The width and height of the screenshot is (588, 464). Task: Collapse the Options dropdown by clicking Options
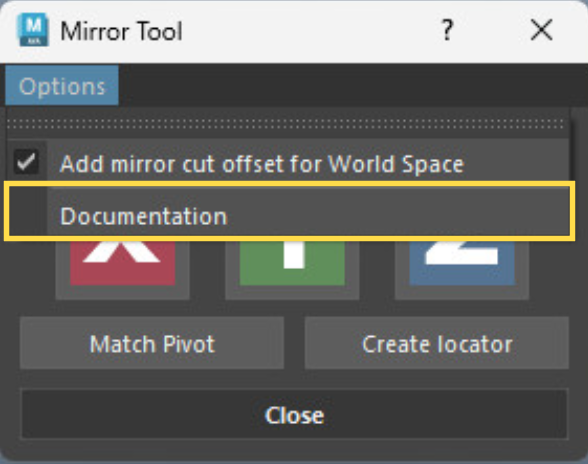62,86
